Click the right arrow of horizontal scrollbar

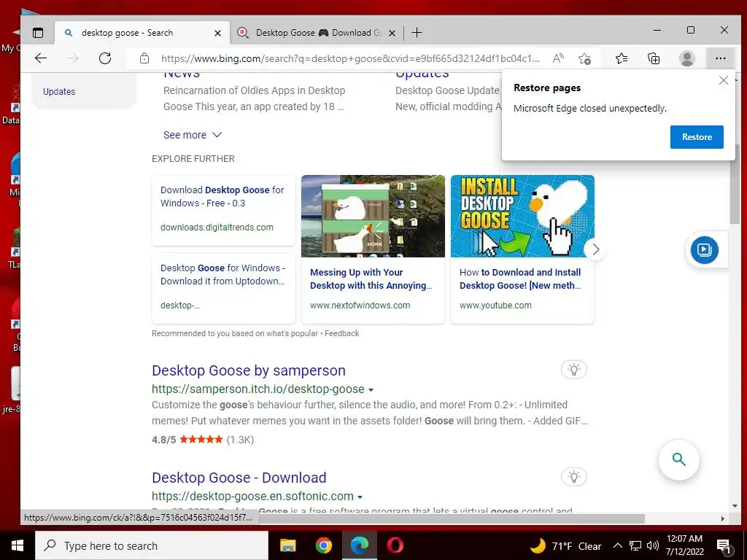(x=722, y=518)
